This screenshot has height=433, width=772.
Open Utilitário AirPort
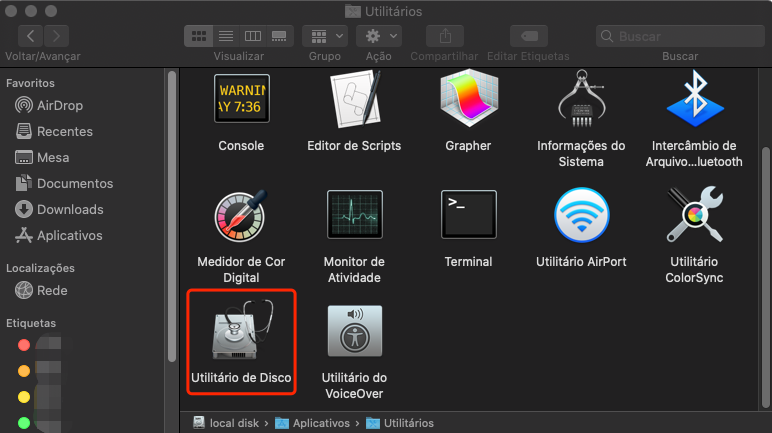(581, 215)
